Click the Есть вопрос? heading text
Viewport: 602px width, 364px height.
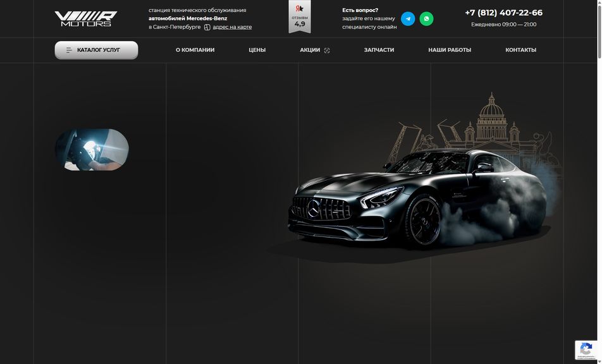pos(360,10)
